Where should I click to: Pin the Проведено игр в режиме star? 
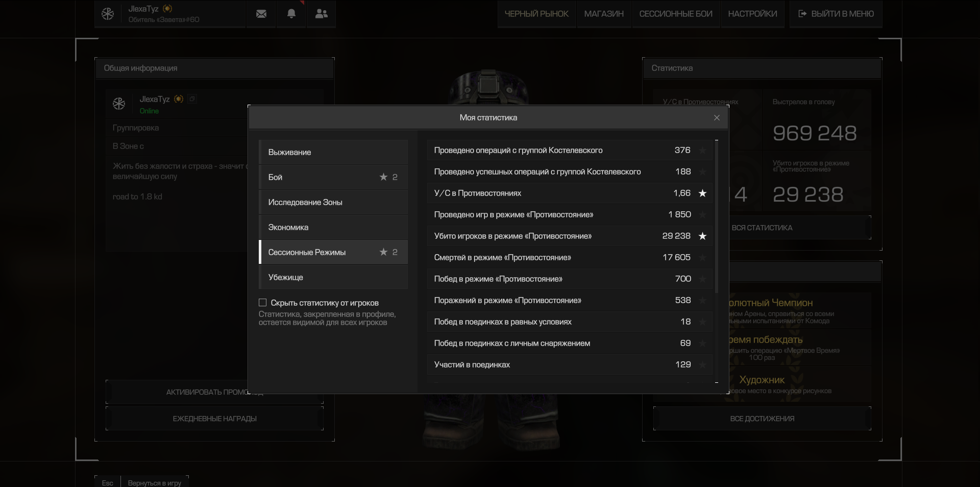point(702,214)
